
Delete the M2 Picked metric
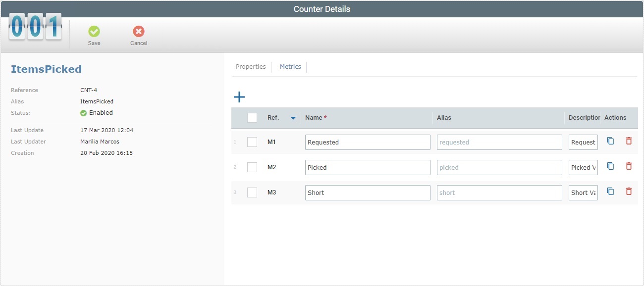pos(629,166)
